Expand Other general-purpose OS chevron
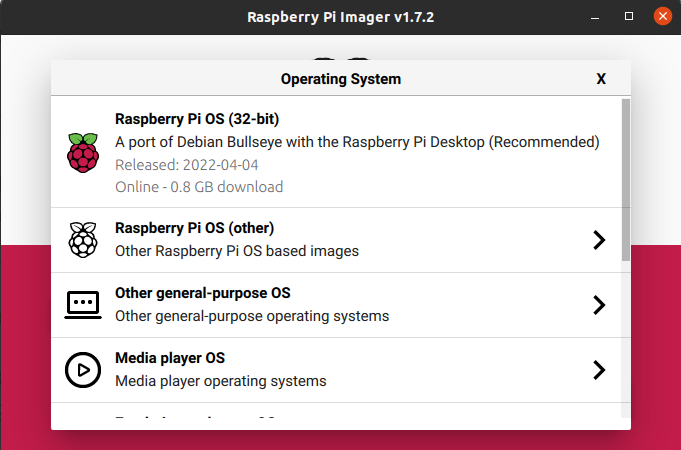This screenshot has width=681, height=450. 599,305
